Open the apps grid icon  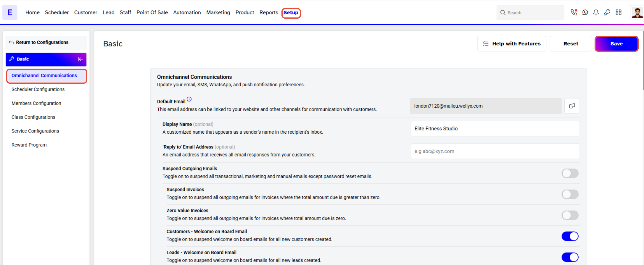pyautogui.click(x=619, y=12)
